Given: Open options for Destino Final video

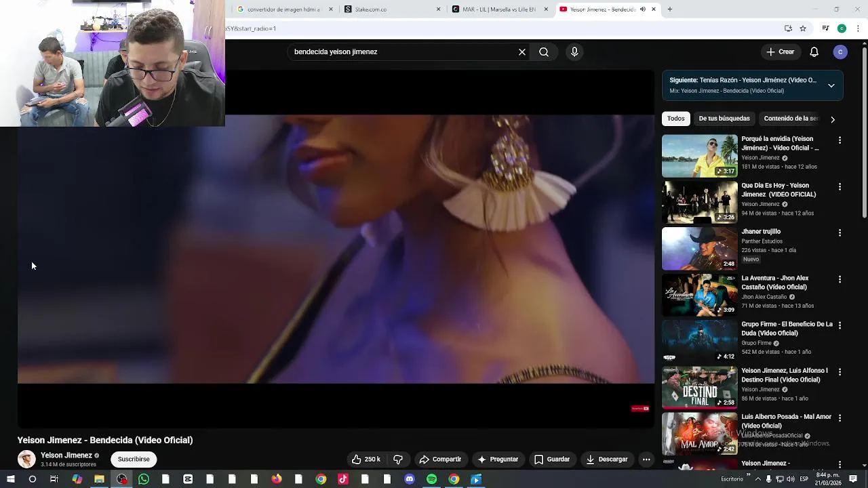Looking at the screenshot, I should click(x=840, y=372).
